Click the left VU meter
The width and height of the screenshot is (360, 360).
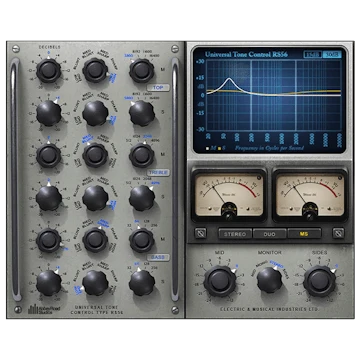point(229,195)
